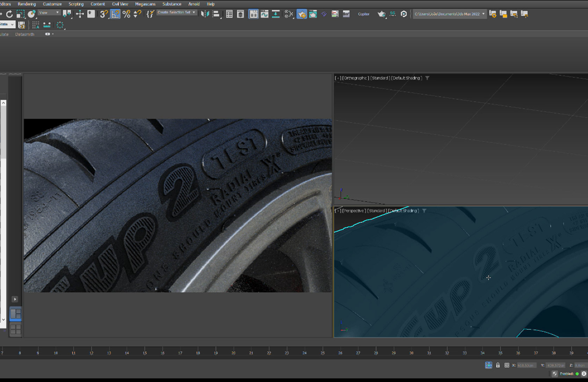
Task: Click the project folder gear icon
Action: point(493,14)
